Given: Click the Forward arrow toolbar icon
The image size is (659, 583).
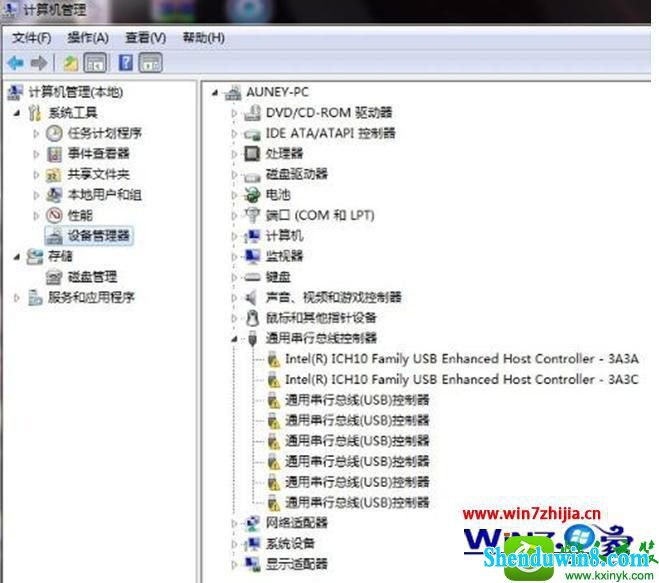Looking at the screenshot, I should (x=39, y=63).
